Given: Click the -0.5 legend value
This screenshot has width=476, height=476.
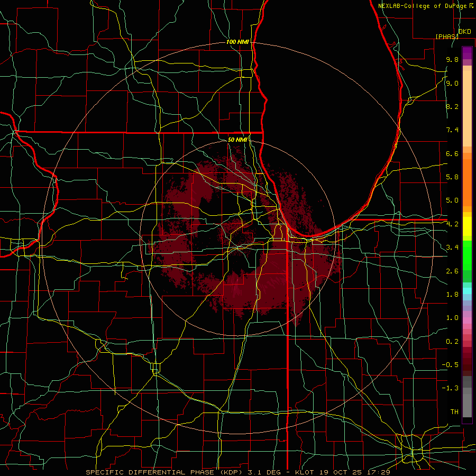Looking at the screenshot, I should click(450, 365).
